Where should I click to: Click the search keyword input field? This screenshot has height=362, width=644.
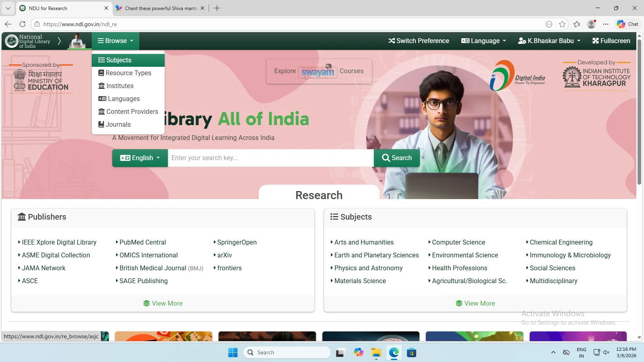pos(270,158)
